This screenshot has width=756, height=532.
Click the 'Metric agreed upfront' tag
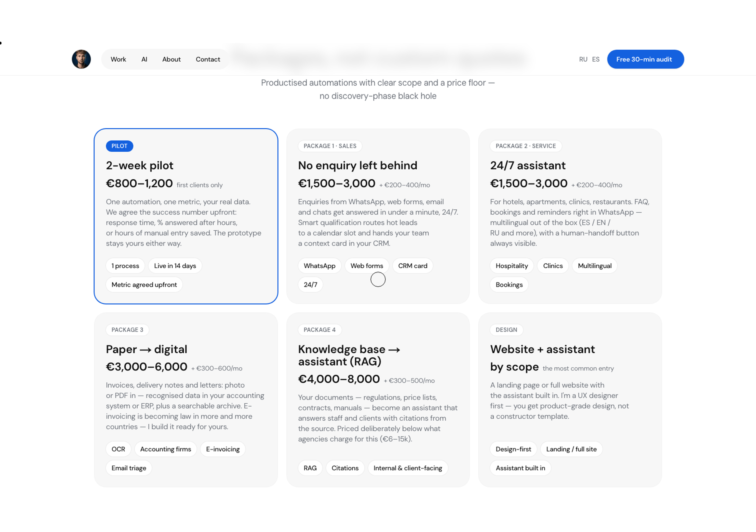(144, 285)
